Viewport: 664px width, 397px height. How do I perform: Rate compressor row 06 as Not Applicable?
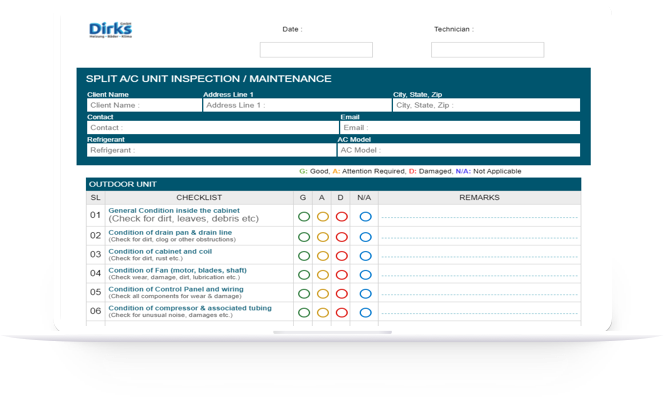click(365, 313)
